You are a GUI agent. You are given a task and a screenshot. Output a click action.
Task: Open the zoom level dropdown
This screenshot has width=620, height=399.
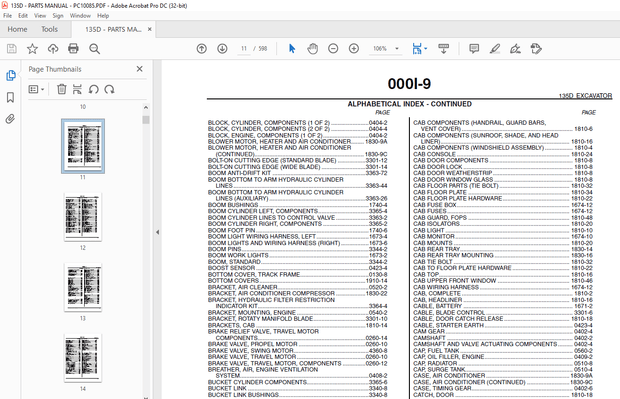397,49
